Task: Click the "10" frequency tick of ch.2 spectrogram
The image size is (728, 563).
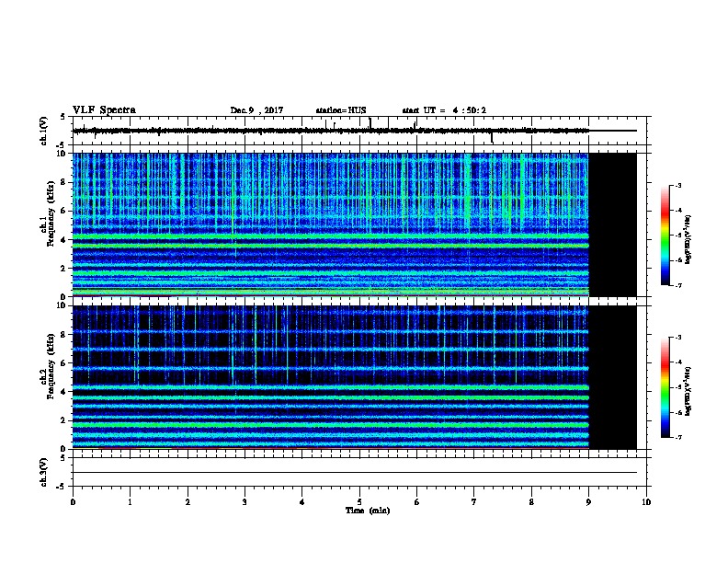Action: click(x=63, y=305)
